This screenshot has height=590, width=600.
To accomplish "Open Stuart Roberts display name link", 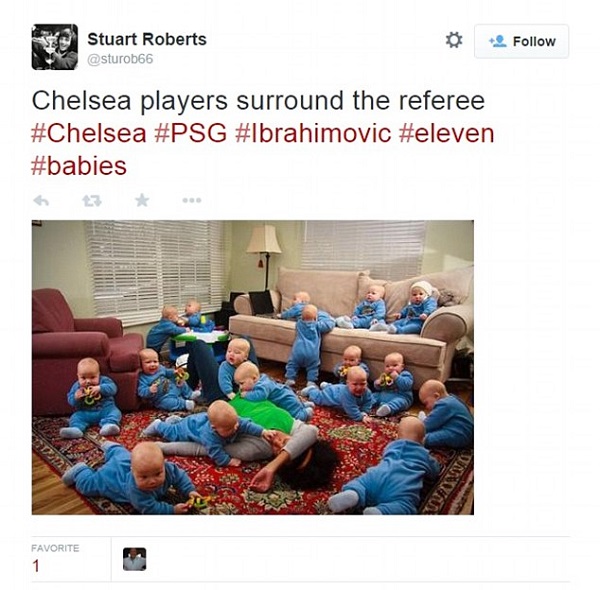I will coord(147,39).
